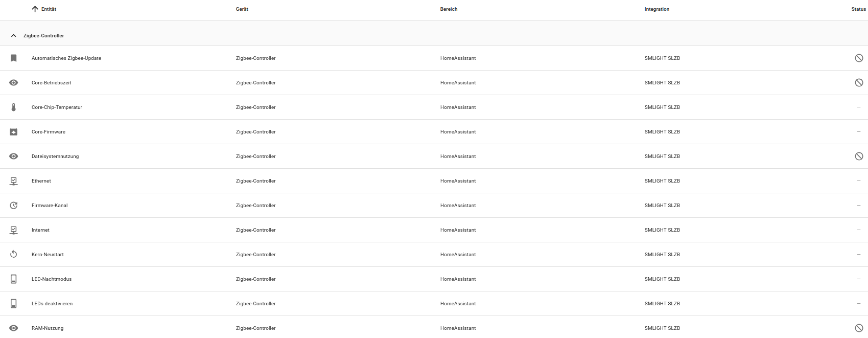Sort table by Integration column

point(656,9)
